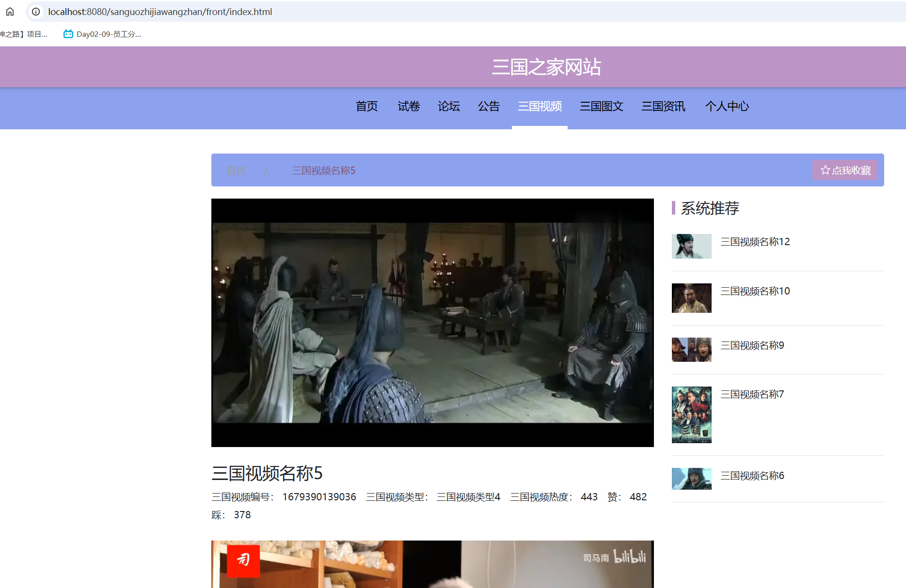
Task: Open recommended 三国视频名称7 poster thumbnail
Action: click(692, 415)
